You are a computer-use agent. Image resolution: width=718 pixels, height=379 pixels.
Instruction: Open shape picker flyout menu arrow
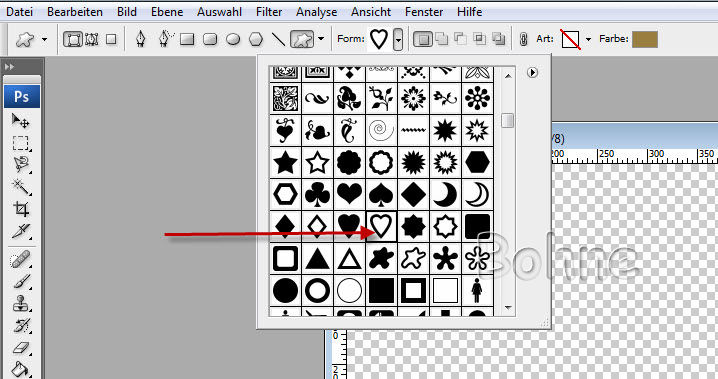(x=532, y=72)
